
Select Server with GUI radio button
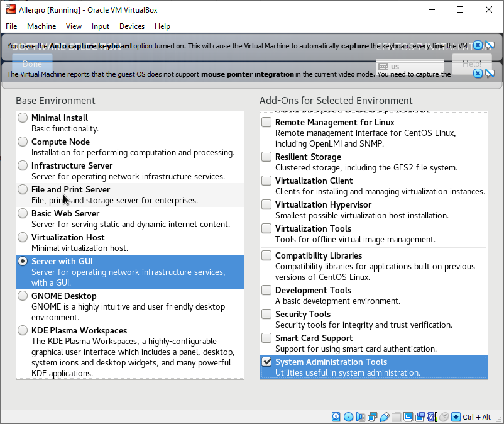coord(23,261)
